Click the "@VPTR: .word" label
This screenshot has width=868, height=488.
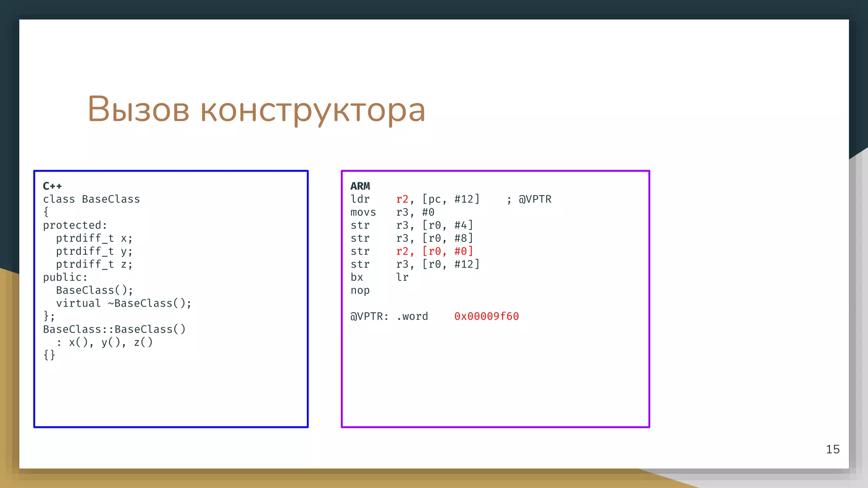click(389, 316)
